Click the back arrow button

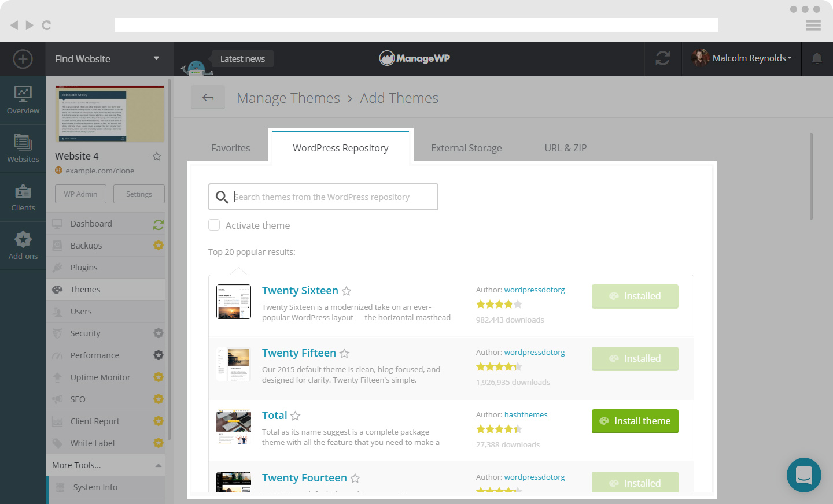pos(208,98)
